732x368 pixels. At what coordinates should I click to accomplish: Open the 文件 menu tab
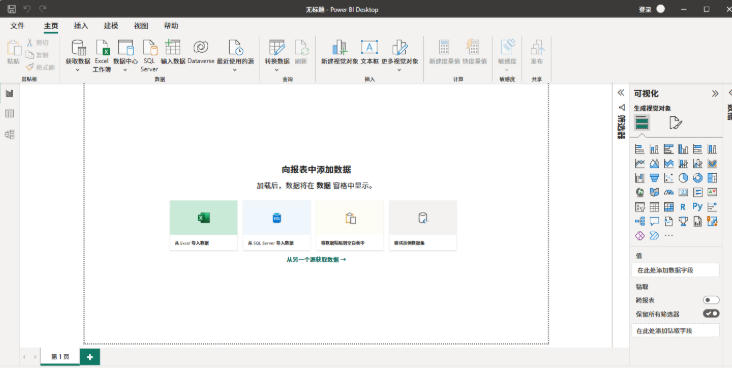point(17,26)
